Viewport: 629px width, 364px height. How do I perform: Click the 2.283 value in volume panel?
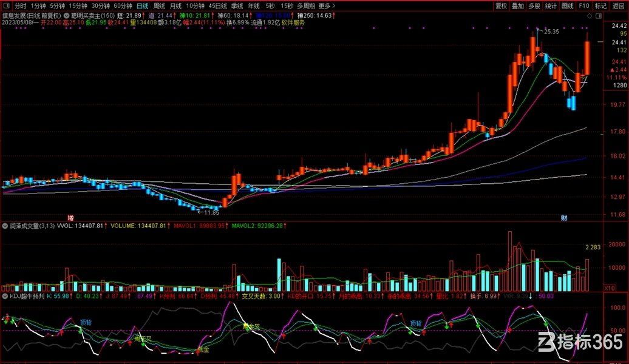593,248
